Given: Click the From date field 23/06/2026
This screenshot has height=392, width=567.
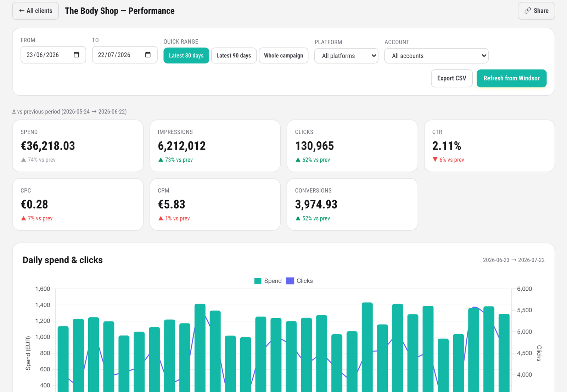Looking at the screenshot, I should point(53,55).
